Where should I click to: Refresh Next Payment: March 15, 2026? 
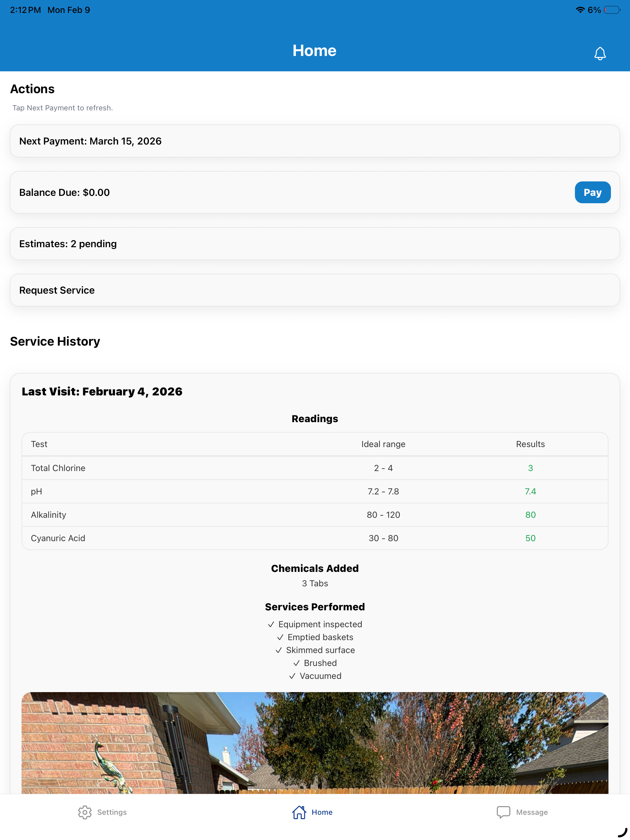pyautogui.click(x=315, y=141)
